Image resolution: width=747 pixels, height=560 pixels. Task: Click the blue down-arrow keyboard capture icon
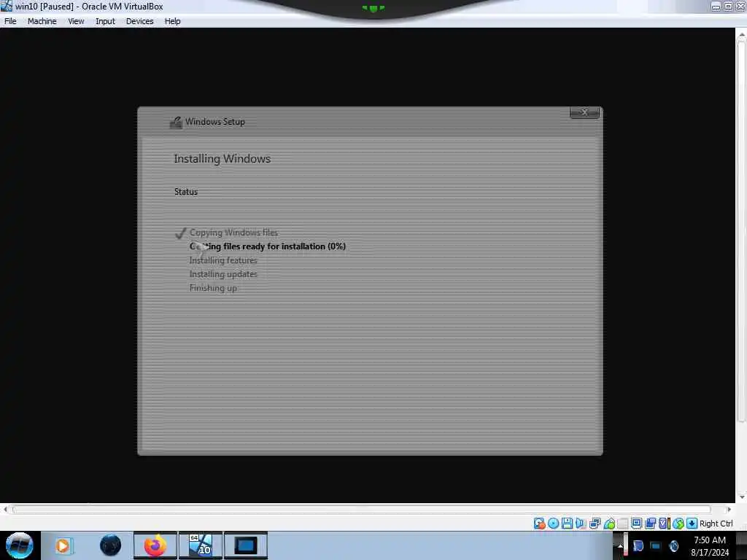(x=692, y=524)
